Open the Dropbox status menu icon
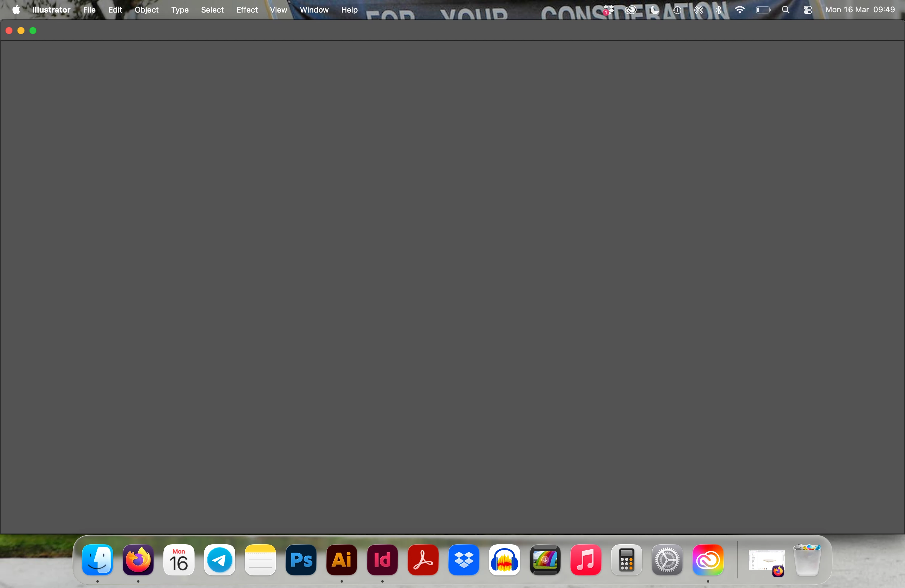 608,10
